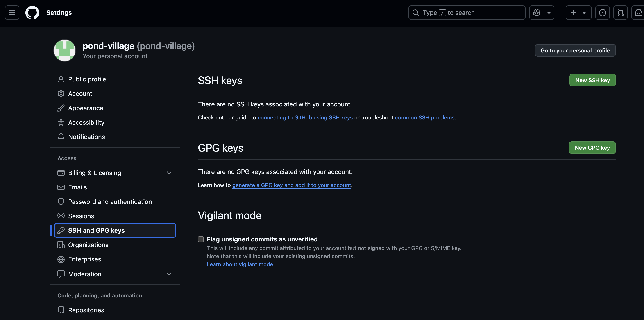644x320 pixels.
Task: Expand the Moderation section
Action: point(169,274)
